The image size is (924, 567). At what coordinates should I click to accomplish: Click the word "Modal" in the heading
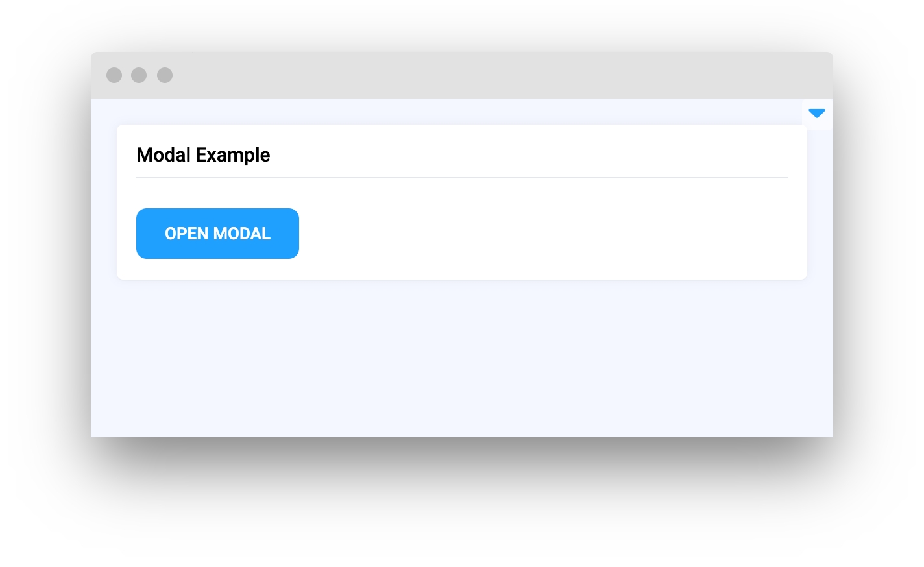pyautogui.click(x=164, y=155)
